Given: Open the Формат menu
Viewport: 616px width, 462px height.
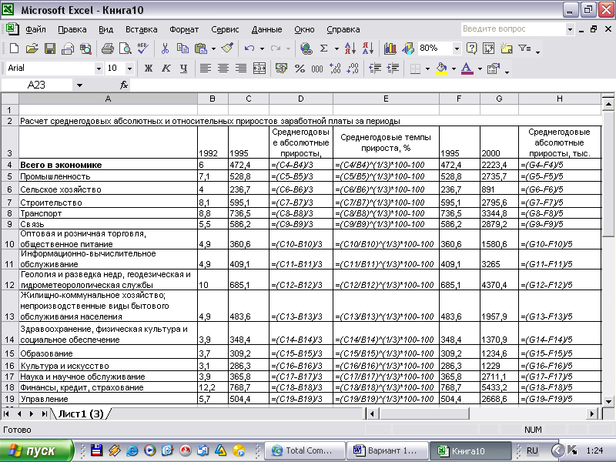Looking at the screenshot, I should point(183,30).
